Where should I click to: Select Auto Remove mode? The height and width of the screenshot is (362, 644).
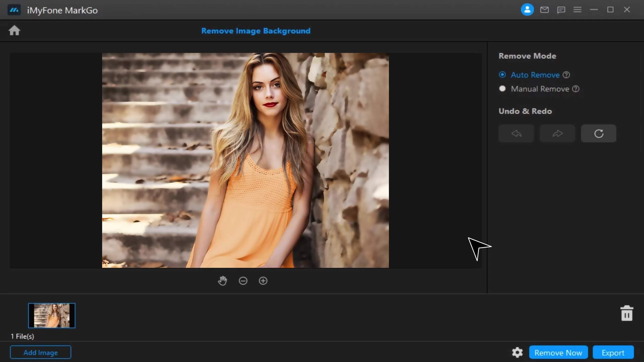tap(502, 74)
